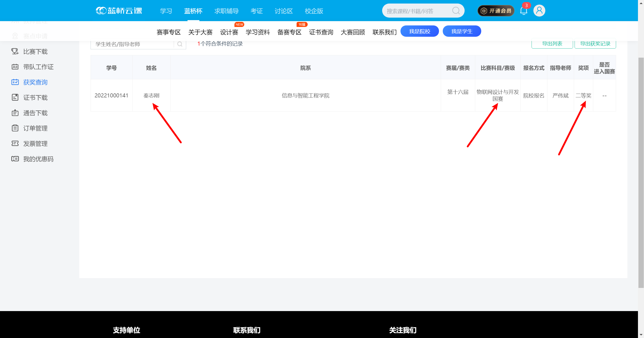
Task: Click the 获奖查询 calendar icon
Action: click(15, 82)
